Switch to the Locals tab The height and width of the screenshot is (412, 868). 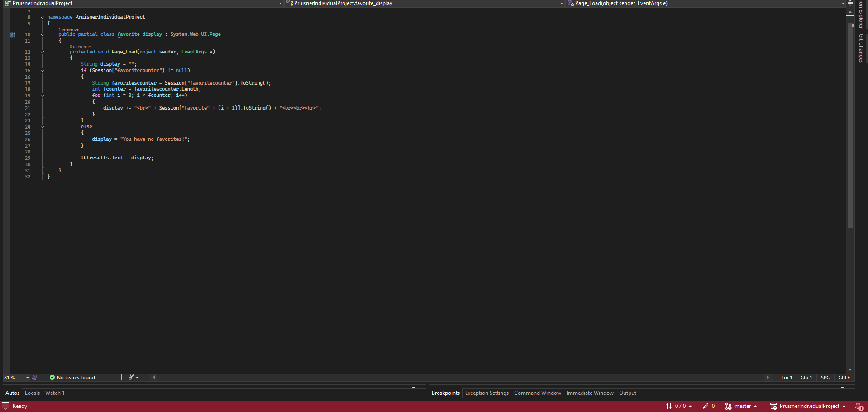pos(32,393)
